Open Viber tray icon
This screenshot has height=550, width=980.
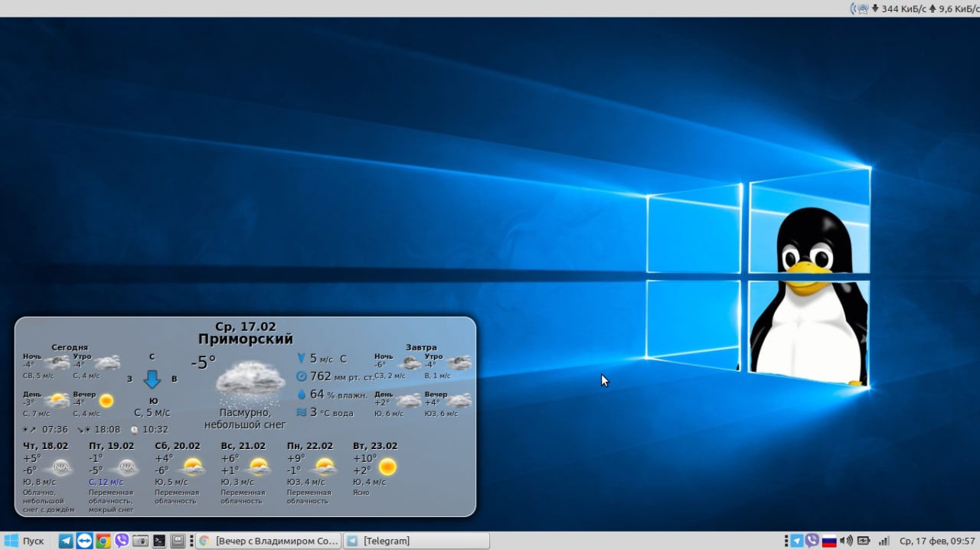pyautogui.click(x=812, y=541)
